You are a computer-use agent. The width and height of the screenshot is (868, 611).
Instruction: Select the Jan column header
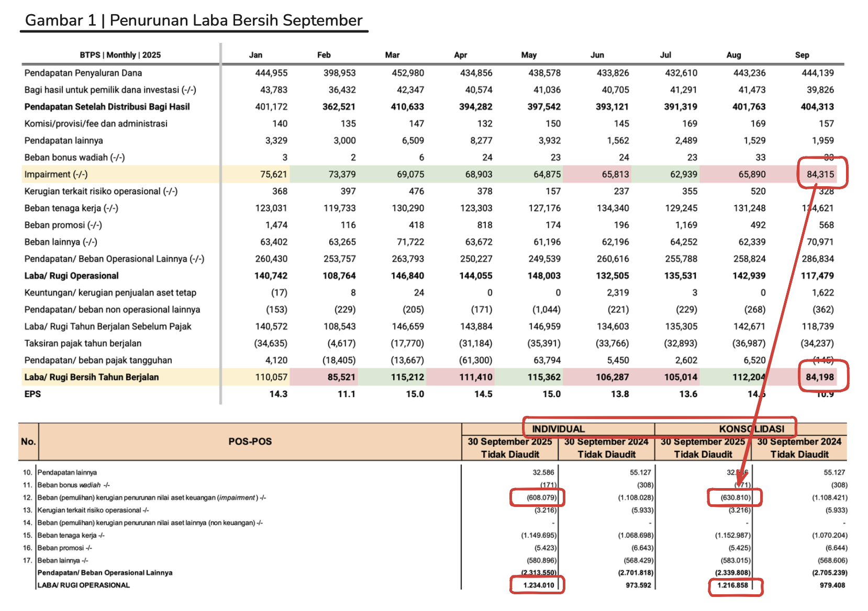pos(255,55)
